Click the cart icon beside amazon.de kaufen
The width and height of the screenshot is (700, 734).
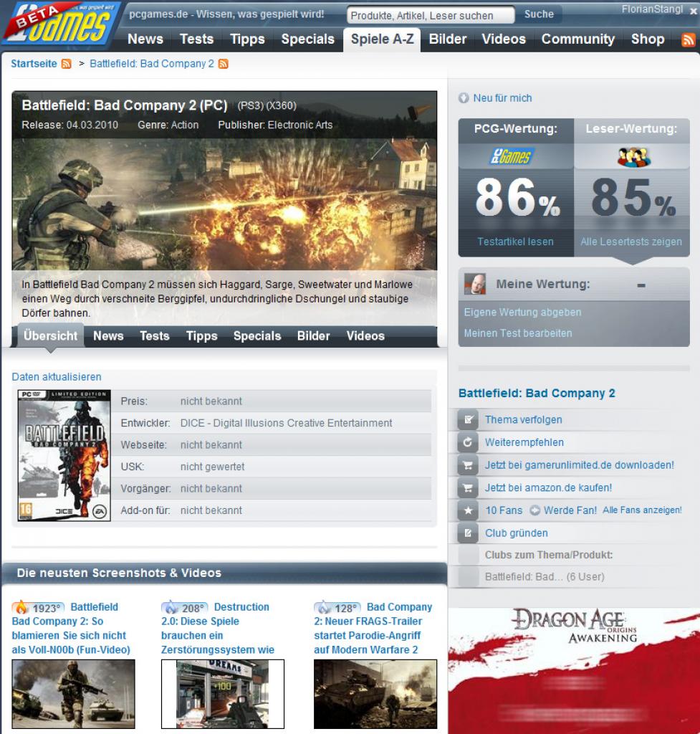pyautogui.click(x=467, y=487)
